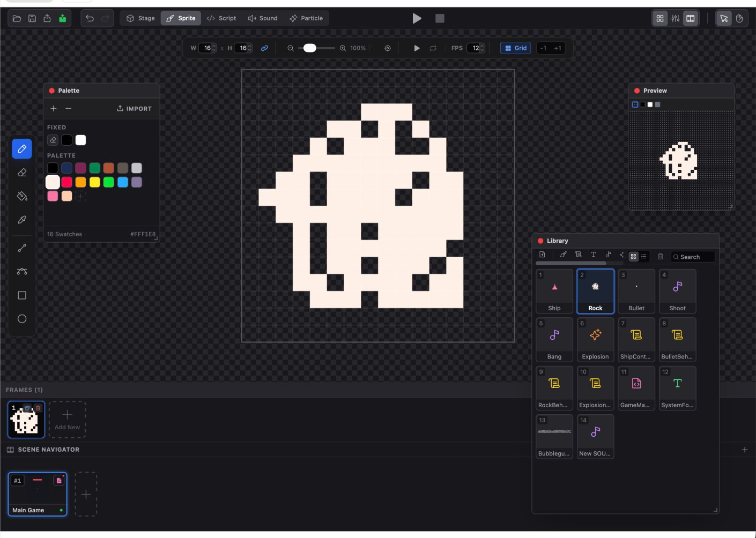Filter library by sprite brush icon
The width and height of the screenshot is (756, 538).
(563, 255)
